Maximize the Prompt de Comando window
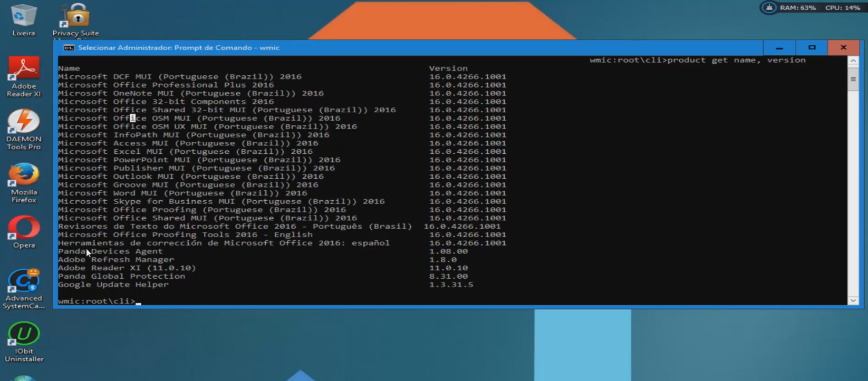 812,48
